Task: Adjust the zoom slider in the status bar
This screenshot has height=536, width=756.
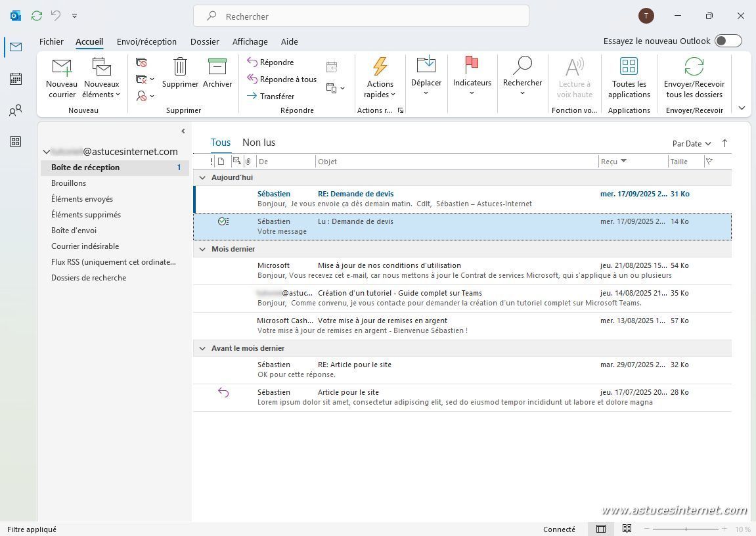Action: pyautogui.click(x=686, y=529)
